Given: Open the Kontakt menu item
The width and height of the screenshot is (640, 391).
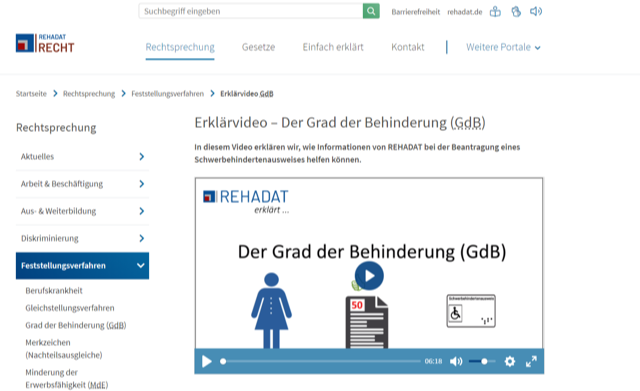Looking at the screenshot, I should [x=408, y=47].
